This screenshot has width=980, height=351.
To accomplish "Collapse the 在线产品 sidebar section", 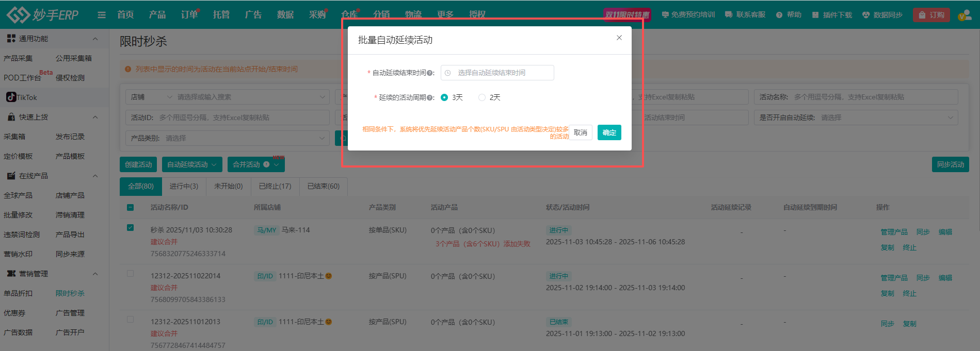I will 95,176.
